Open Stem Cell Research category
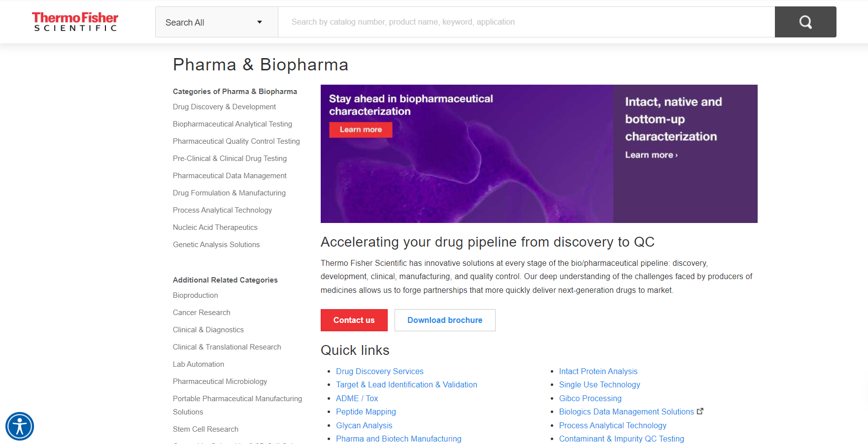Screen dimensions: 868x444 205,429
